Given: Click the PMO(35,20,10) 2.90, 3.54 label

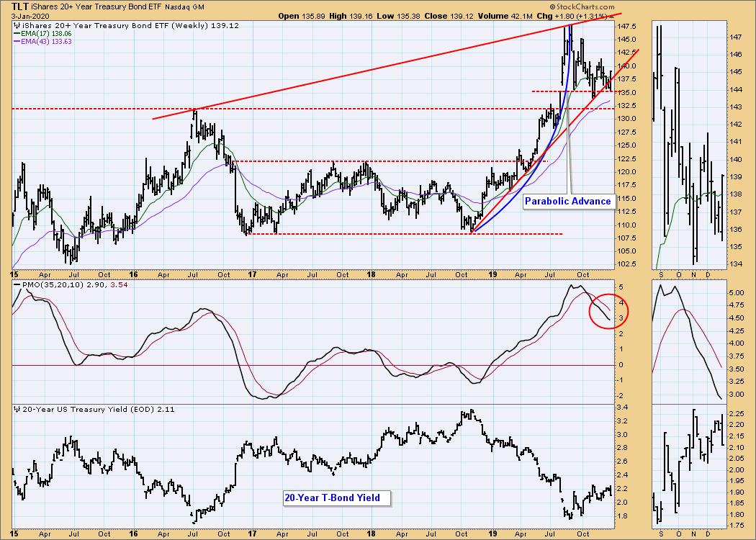Looking at the screenshot, I should (x=74, y=285).
